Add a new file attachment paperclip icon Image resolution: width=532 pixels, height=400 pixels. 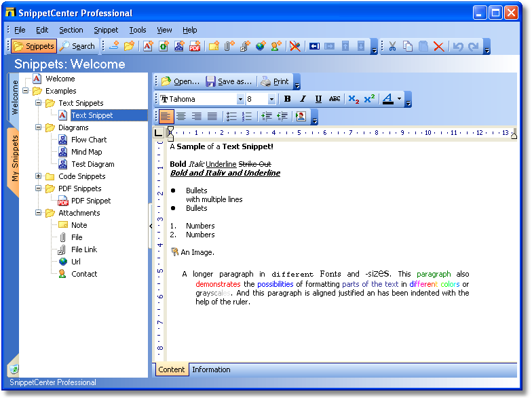pyautogui.click(x=229, y=46)
